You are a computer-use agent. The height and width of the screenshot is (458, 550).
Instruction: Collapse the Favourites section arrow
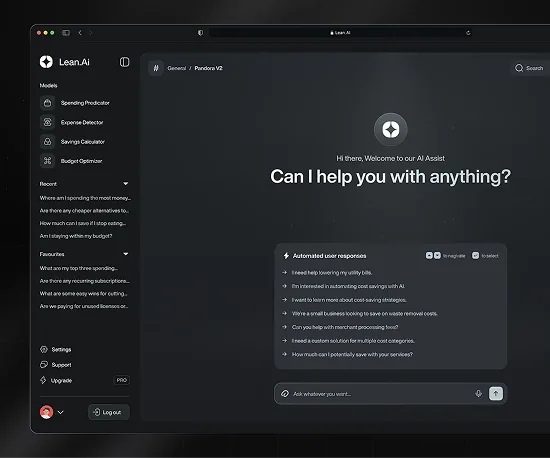pos(126,254)
